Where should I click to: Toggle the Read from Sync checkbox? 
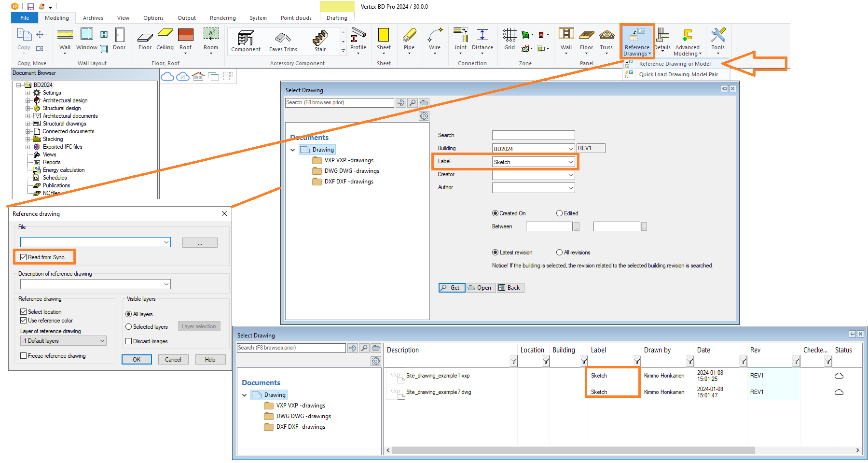coord(24,257)
